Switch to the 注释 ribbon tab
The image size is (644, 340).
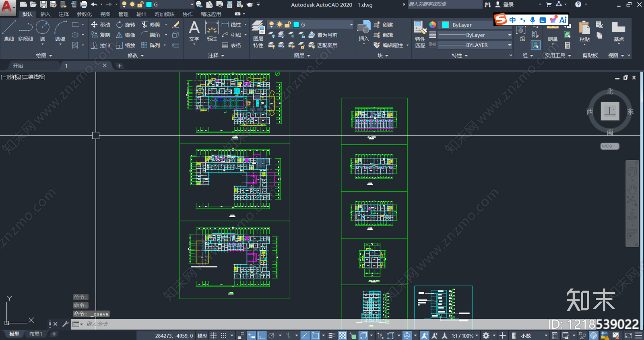click(64, 14)
